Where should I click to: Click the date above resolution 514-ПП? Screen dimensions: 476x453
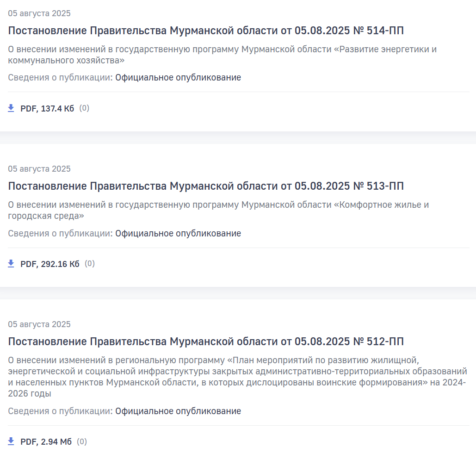tap(39, 13)
